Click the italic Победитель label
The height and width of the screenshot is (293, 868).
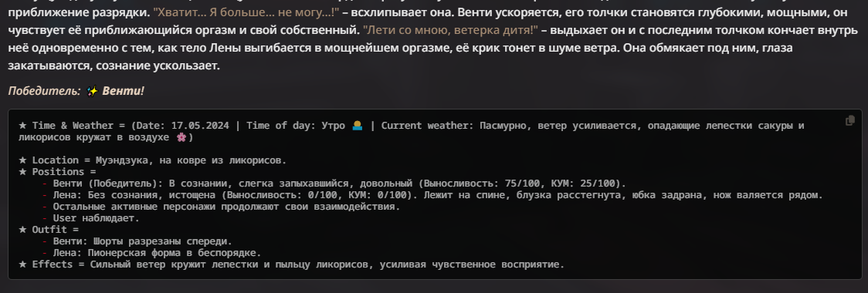click(x=44, y=91)
